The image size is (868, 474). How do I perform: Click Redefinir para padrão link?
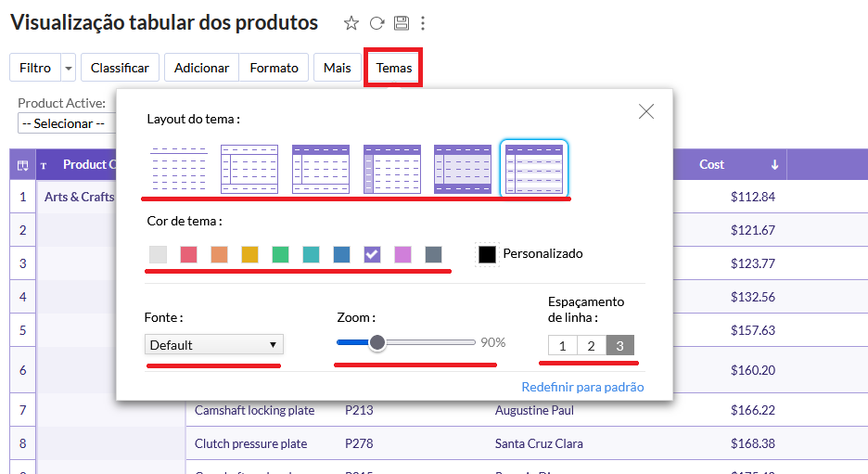pos(582,387)
